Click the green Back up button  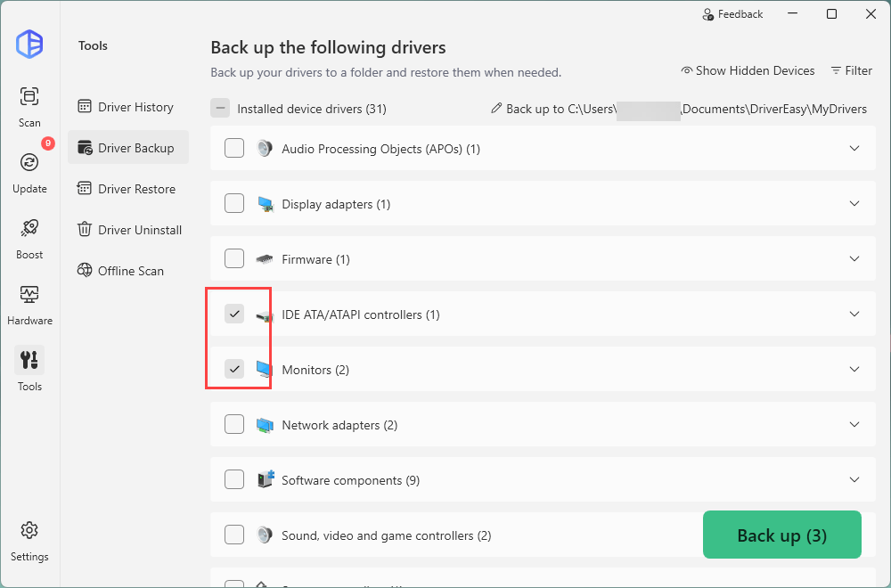click(781, 535)
